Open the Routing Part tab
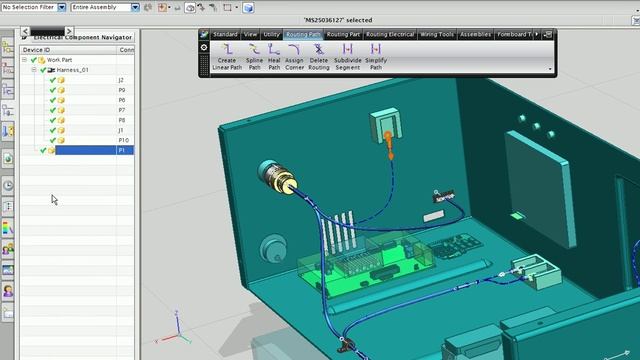This screenshot has width=640, height=360. (x=343, y=35)
